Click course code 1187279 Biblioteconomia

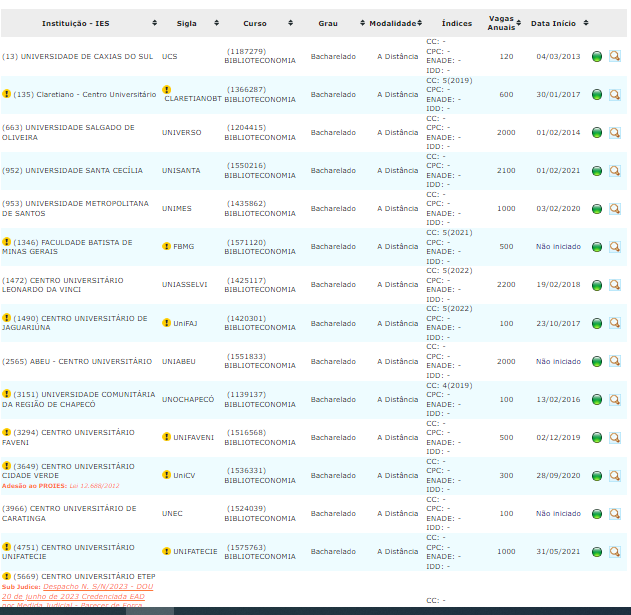click(x=260, y=56)
